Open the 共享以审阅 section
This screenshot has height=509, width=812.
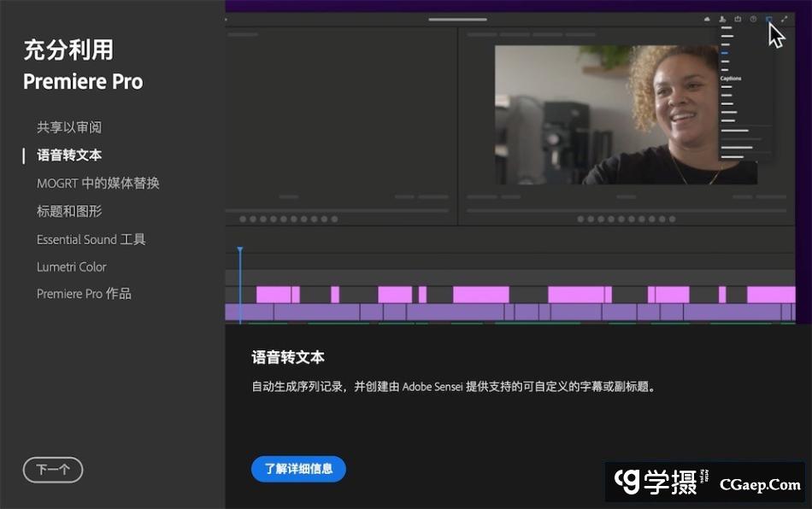(69, 127)
